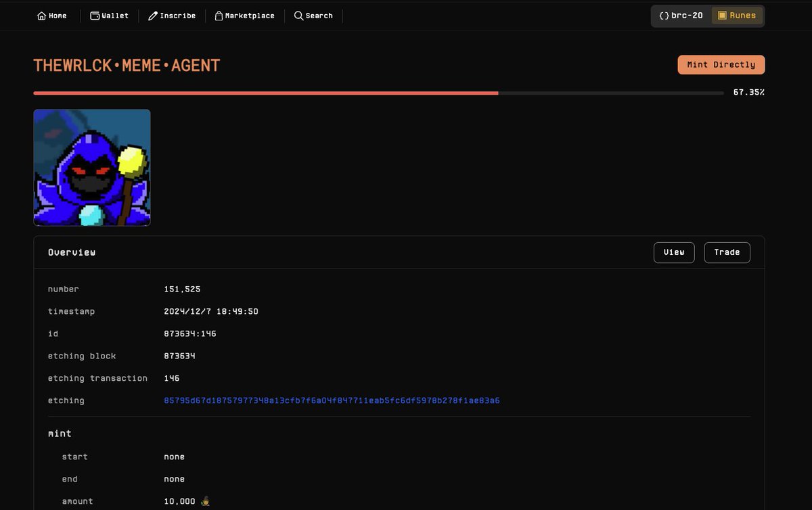
Task: Switch to the brc-20 tab
Action: [681, 16]
